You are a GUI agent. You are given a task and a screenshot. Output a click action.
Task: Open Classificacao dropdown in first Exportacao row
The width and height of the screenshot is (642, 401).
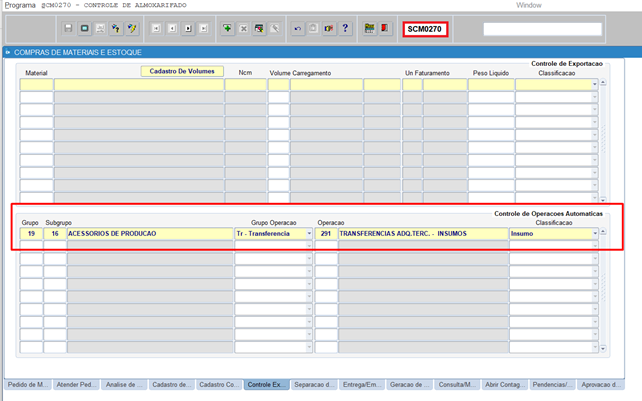point(595,84)
